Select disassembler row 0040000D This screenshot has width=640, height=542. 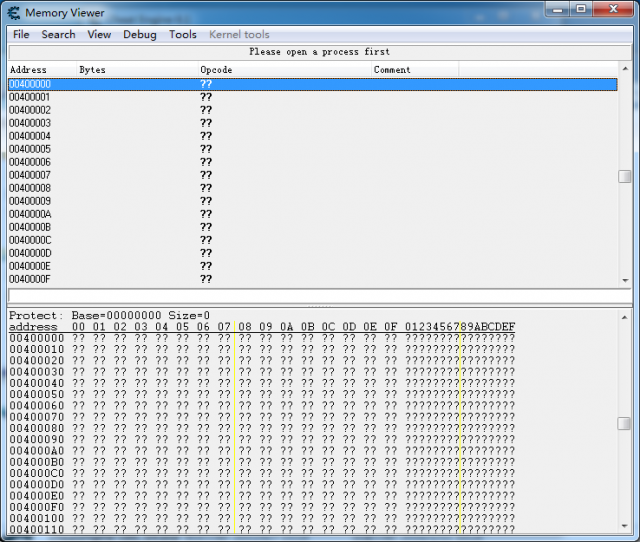pyautogui.click(x=313, y=253)
